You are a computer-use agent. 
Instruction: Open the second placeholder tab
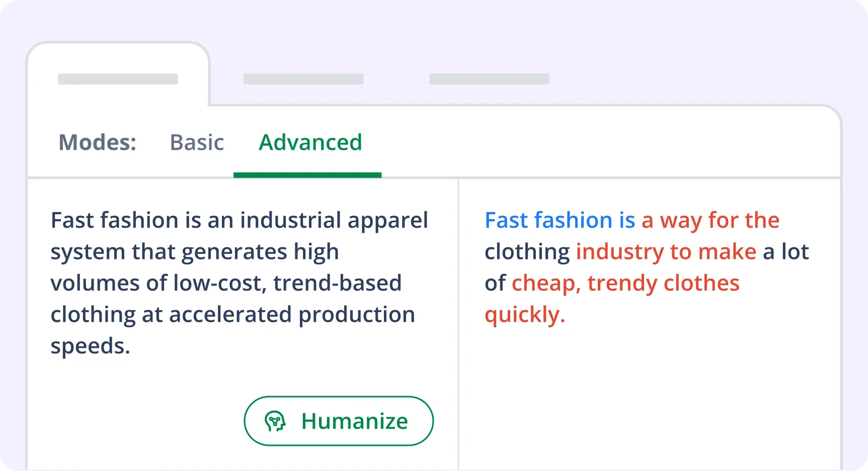pyautogui.click(x=303, y=79)
